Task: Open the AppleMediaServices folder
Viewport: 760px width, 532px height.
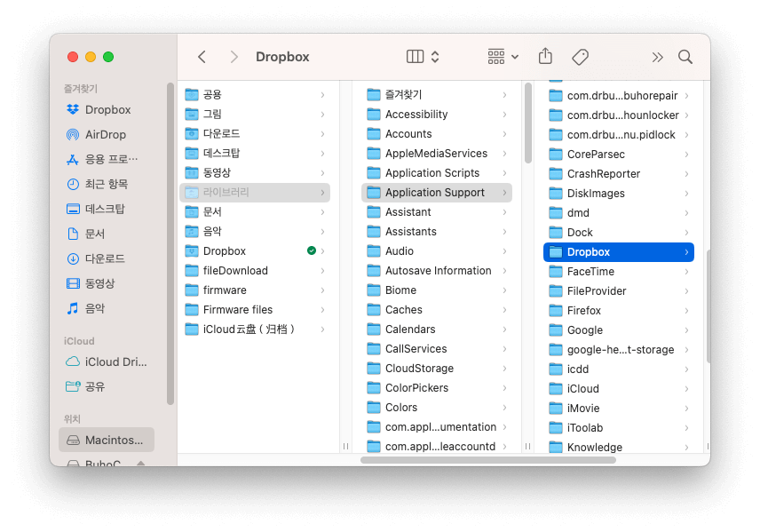Action: coord(437,154)
